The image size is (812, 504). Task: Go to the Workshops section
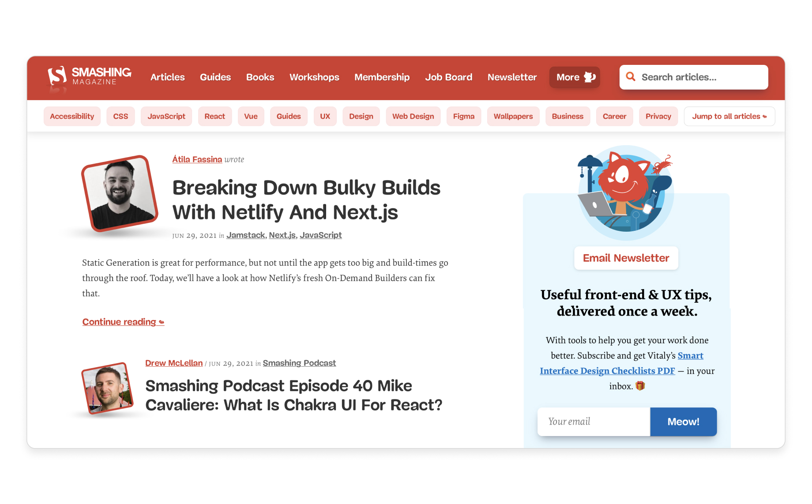tap(314, 77)
